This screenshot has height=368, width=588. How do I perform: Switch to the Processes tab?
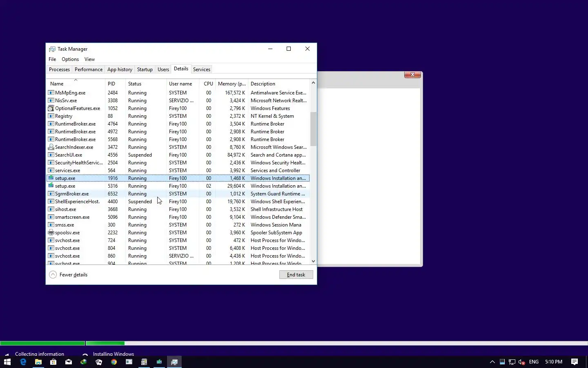59,70
